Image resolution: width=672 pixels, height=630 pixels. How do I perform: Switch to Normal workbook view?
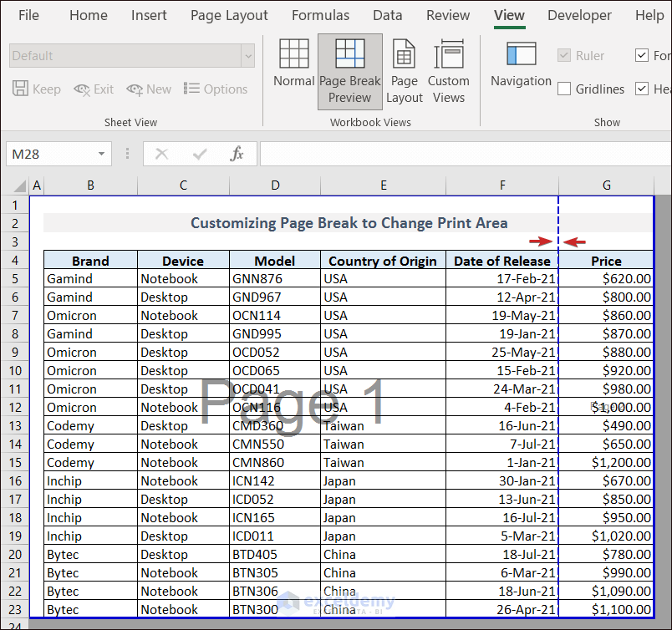293,64
